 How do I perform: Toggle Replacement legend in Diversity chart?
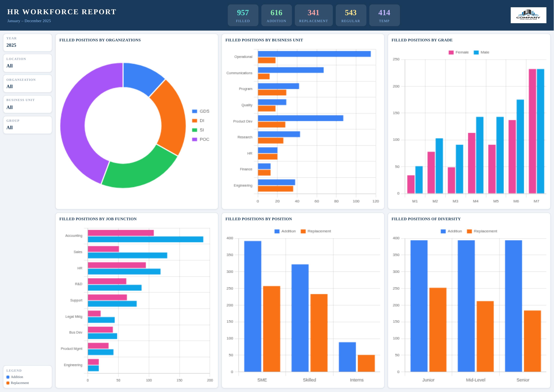[469, 231]
